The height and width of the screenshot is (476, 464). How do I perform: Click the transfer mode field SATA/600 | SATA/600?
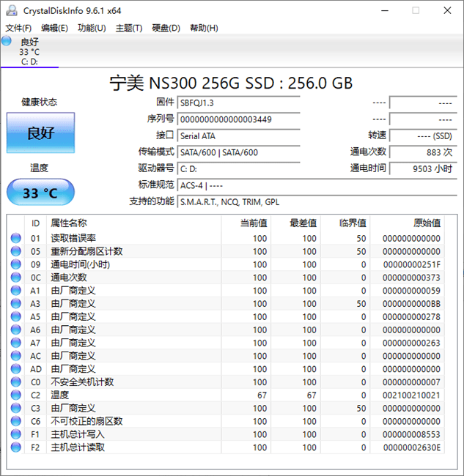coord(239,152)
